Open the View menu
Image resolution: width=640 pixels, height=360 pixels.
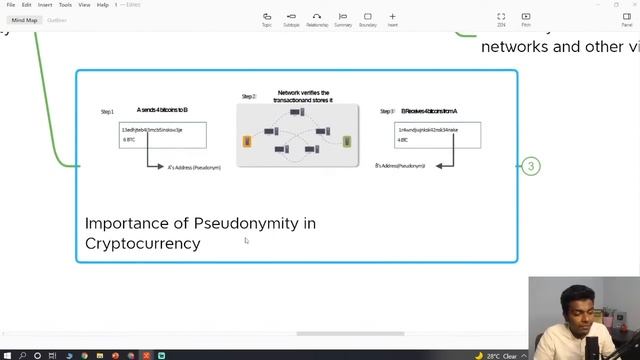84,5
